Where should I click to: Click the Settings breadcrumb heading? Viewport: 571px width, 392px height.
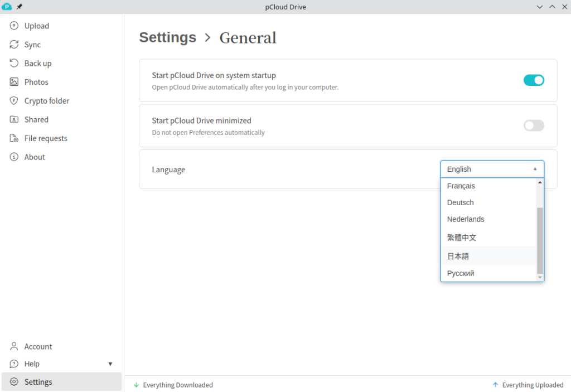pos(167,37)
